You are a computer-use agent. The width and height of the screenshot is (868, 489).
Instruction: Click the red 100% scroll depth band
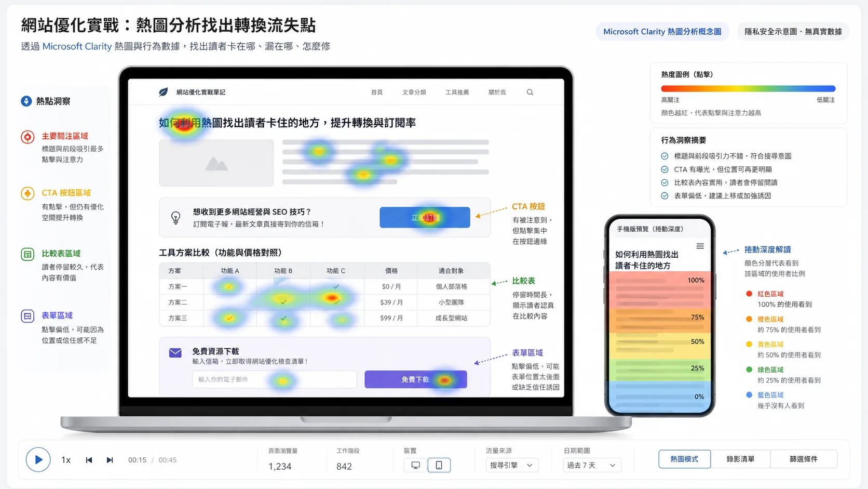659,290
